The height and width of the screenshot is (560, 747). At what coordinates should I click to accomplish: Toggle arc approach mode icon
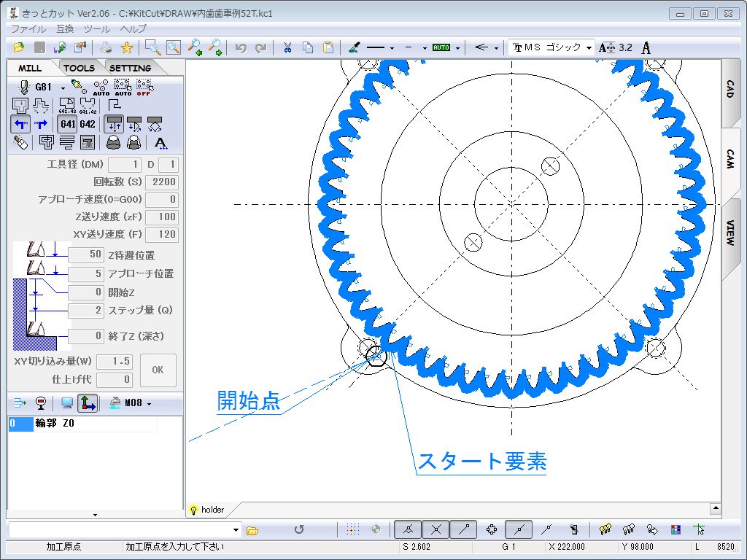[x=155, y=124]
